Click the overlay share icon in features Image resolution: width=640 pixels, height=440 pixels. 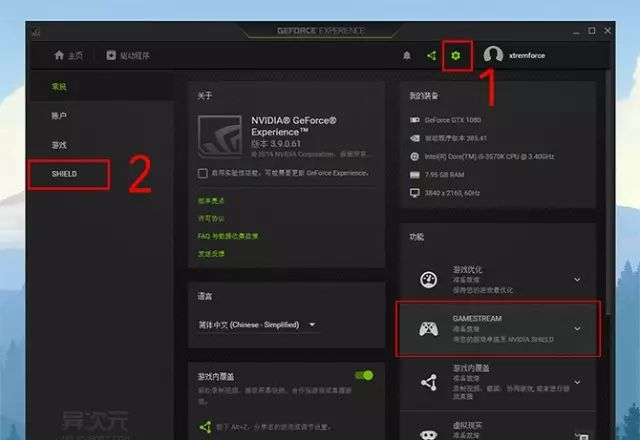429,382
